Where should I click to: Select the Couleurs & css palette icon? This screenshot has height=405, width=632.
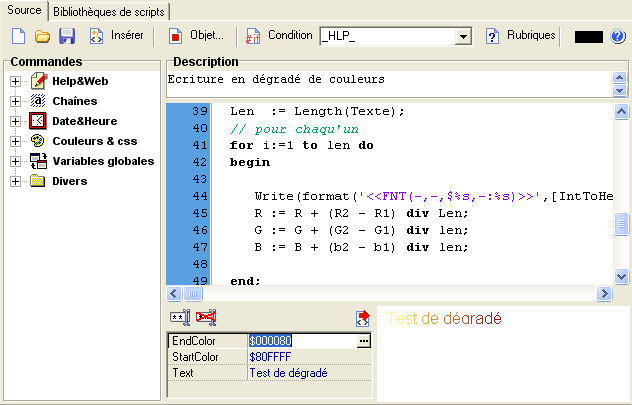click(x=38, y=141)
